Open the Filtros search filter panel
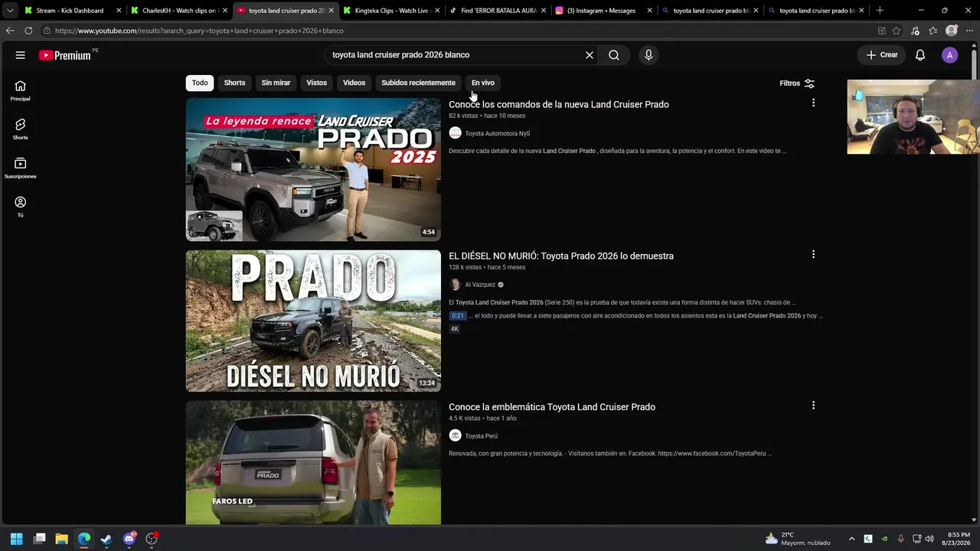 click(797, 83)
